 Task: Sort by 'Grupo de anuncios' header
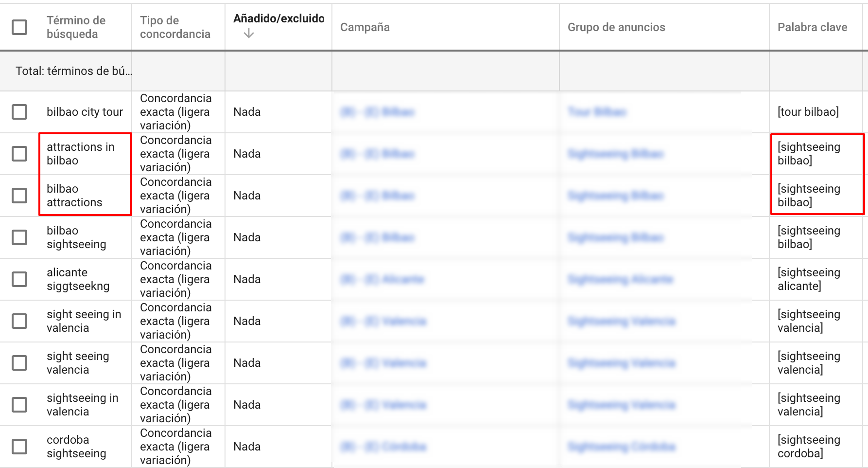point(616,27)
